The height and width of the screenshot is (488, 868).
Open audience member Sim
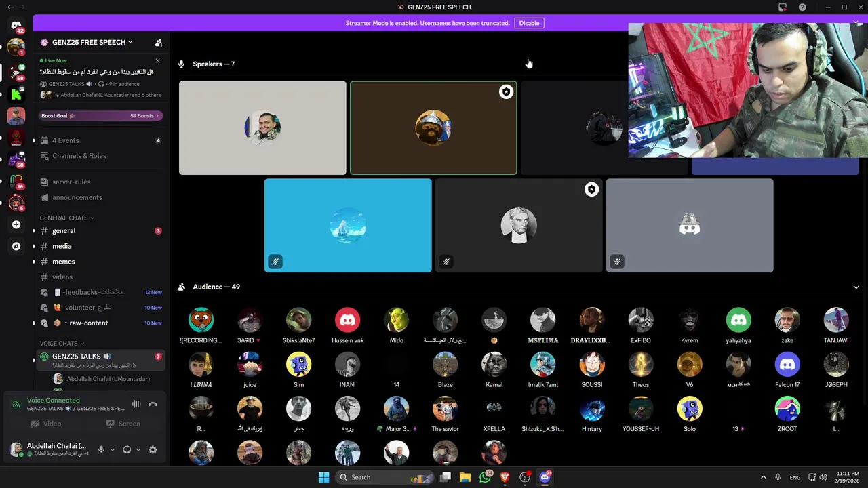(x=298, y=370)
